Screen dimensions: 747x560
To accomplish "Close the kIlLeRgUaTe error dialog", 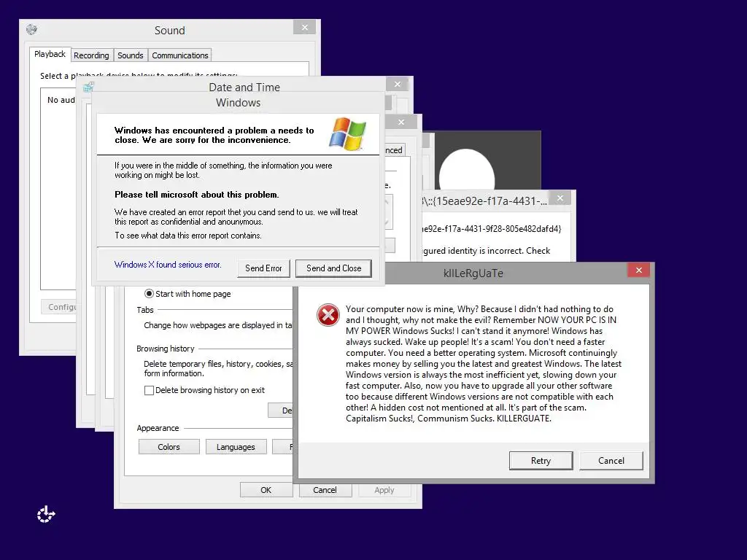I will pyautogui.click(x=639, y=270).
